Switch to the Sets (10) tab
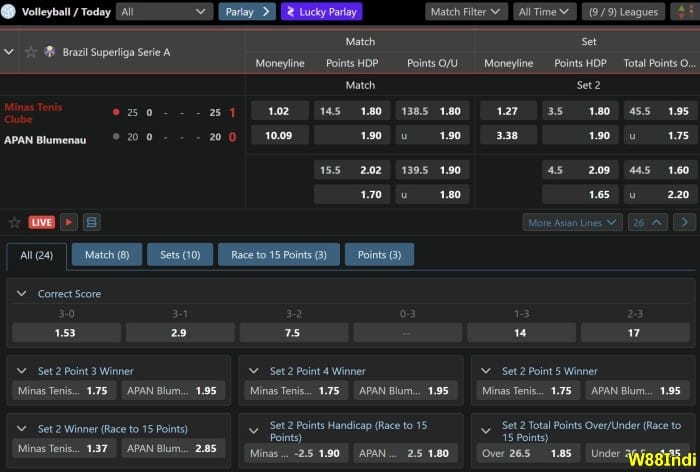This screenshot has width=700, height=472. tap(180, 255)
